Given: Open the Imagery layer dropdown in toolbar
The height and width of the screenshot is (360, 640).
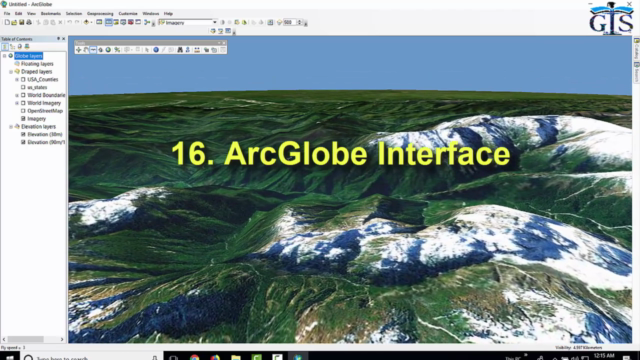Looking at the screenshot, I should point(215,22).
